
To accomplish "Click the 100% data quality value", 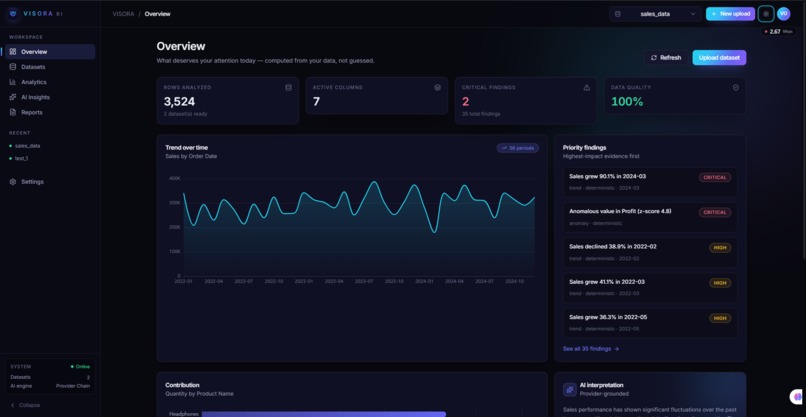I will coord(627,101).
